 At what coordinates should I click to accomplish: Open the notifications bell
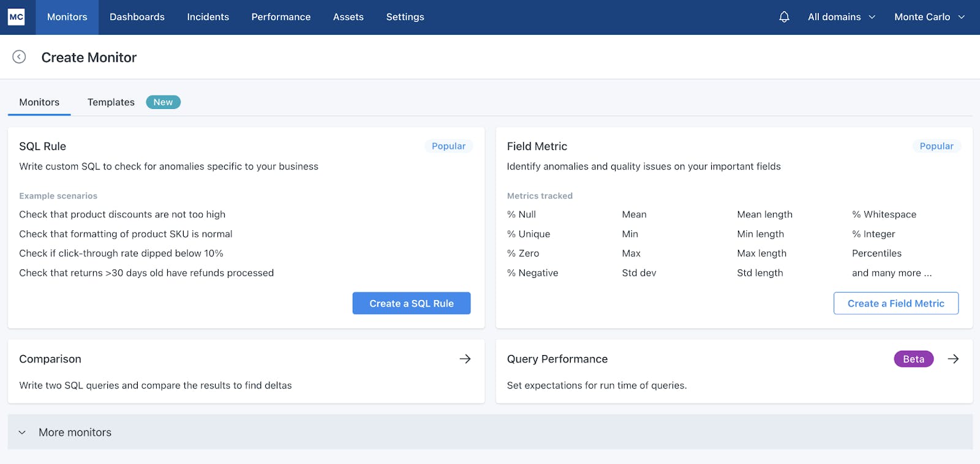[x=784, y=17]
